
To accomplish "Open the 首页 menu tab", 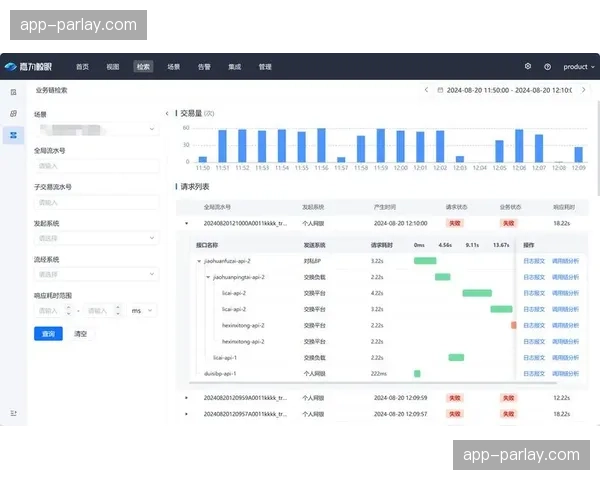I will [82, 67].
